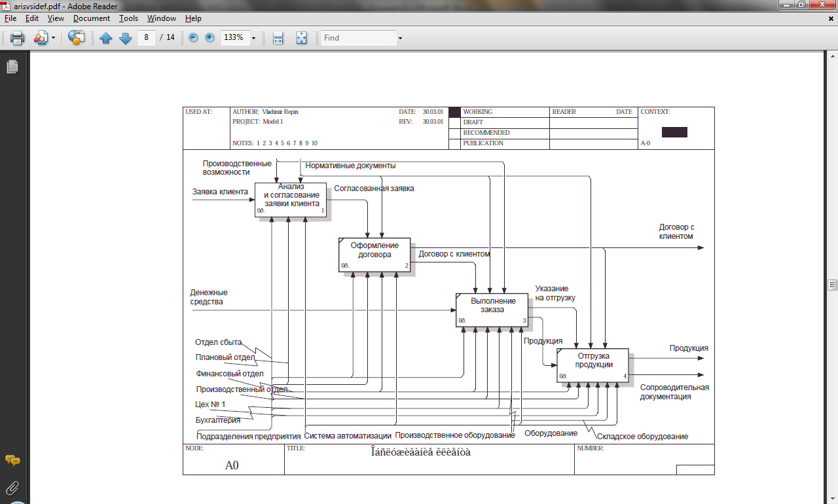838x504 pixels.
Task: Click the 'Бухгалтерия' label
Action: click(217, 420)
